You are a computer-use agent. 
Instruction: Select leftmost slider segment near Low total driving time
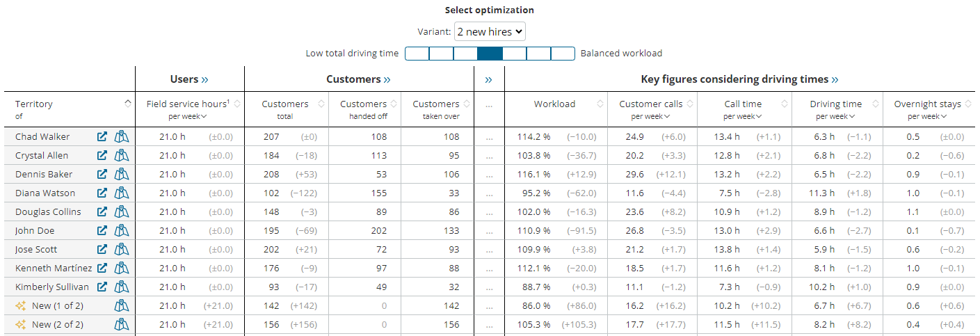[417, 54]
